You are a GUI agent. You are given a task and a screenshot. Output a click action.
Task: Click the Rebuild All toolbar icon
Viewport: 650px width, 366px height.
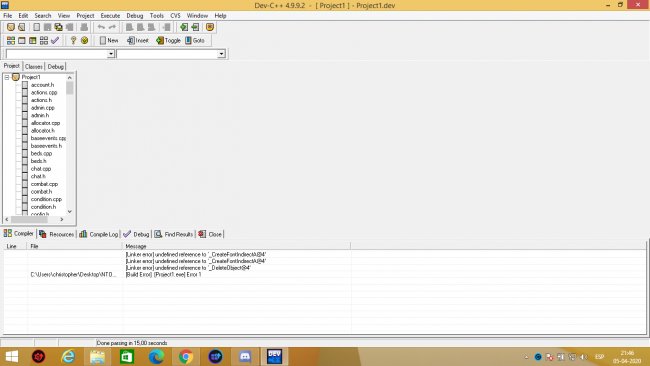click(x=44, y=40)
